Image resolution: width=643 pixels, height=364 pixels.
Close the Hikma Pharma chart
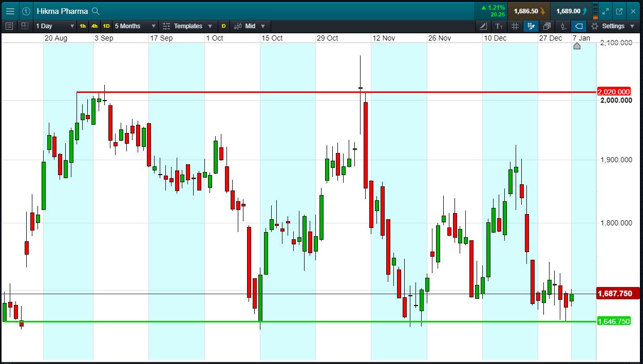pyautogui.click(x=633, y=11)
